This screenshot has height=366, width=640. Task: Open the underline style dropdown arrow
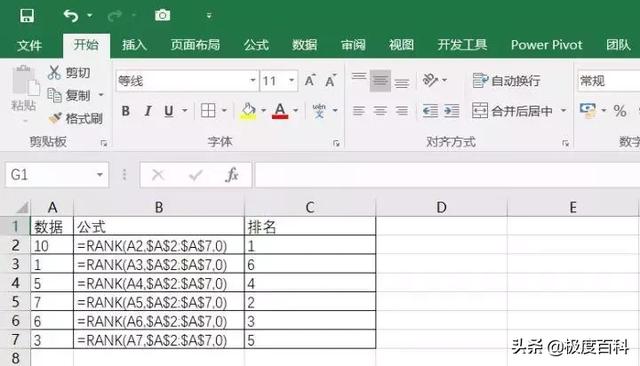tap(184, 111)
